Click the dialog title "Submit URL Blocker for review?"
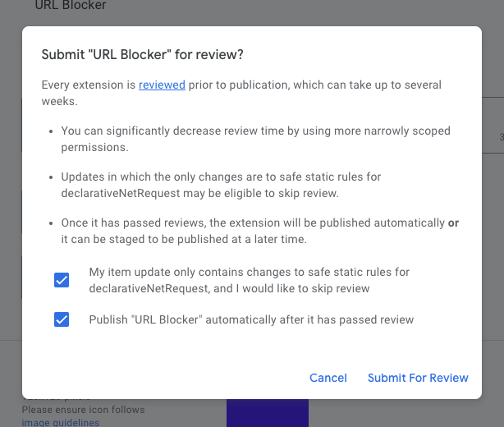 point(143,54)
